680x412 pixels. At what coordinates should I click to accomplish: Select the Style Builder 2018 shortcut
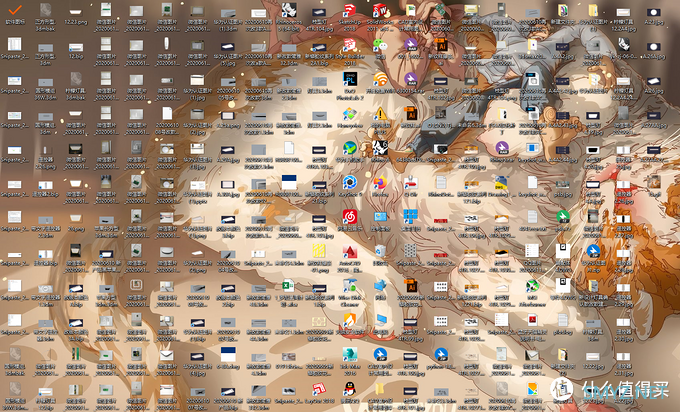pyautogui.click(x=350, y=45)
